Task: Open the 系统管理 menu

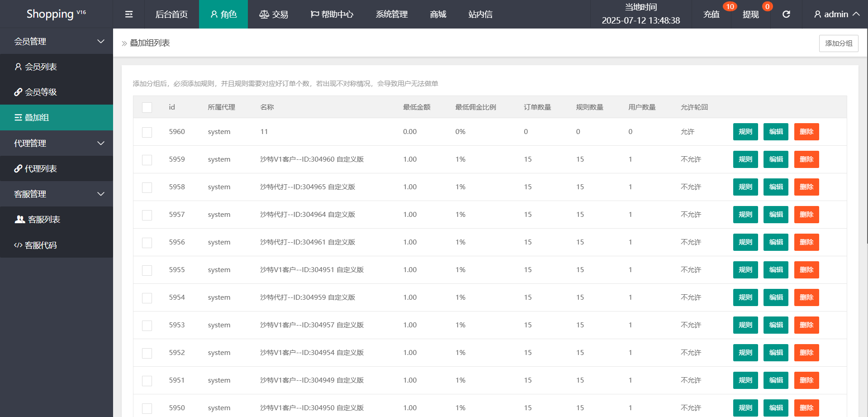Action: tap(392, 14)
